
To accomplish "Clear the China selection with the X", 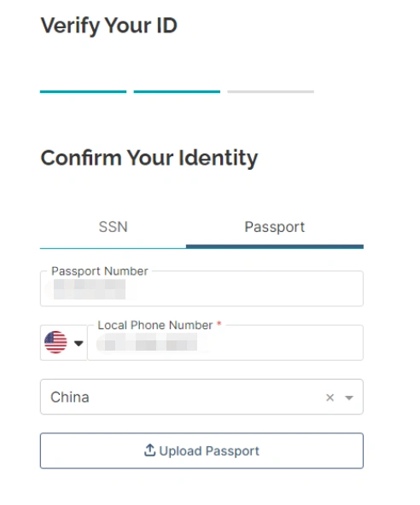I will pyautogui.click(x=330, y=398).
